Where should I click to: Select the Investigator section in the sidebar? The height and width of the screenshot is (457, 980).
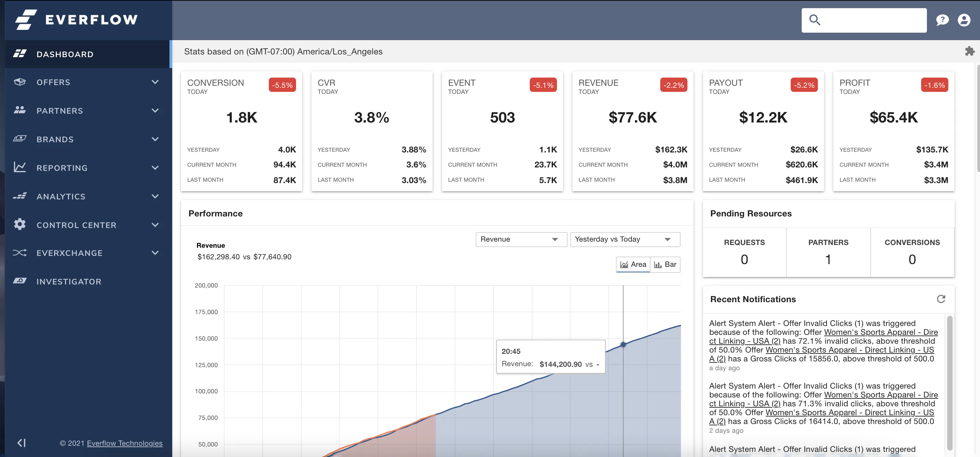point(68,281)
